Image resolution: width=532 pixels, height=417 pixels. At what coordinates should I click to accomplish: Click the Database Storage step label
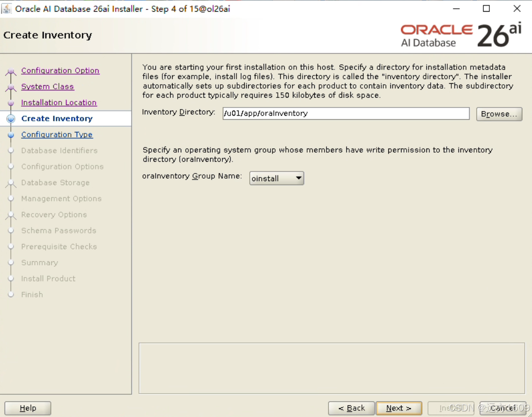point(55,183)
